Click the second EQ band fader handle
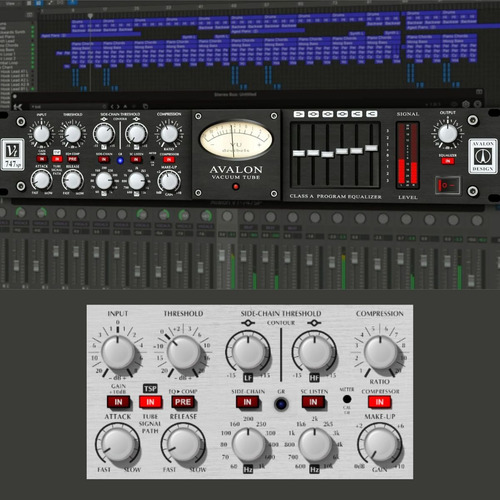Image resolution: width=500 pixels, height=500 pixels. click(313, 153)
